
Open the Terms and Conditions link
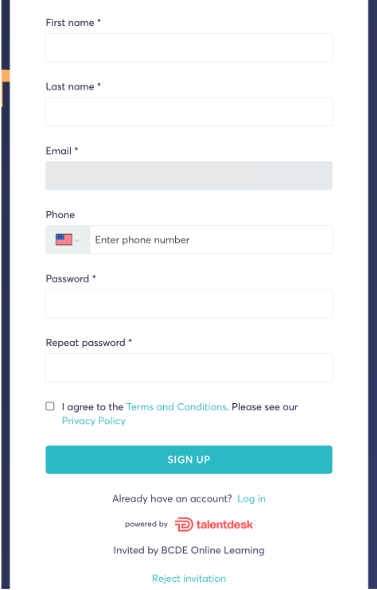coord(176,407)
